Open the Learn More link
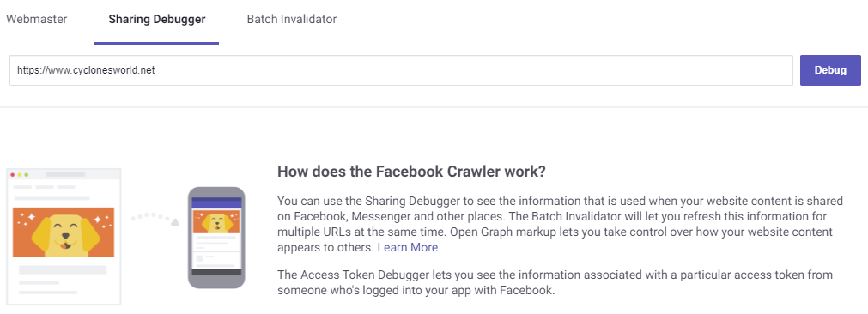 (408, 248)
